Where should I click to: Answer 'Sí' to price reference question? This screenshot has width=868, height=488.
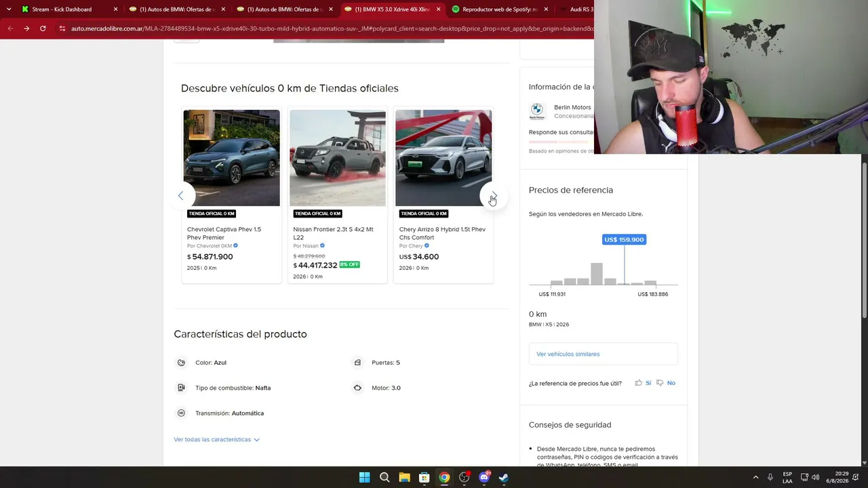pyautogui.click(x=648, y=383)
